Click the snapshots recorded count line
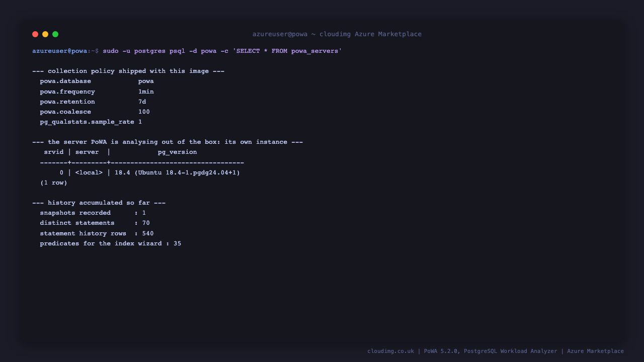The height and width of the screenshot is (362, 644). [93, 213]
